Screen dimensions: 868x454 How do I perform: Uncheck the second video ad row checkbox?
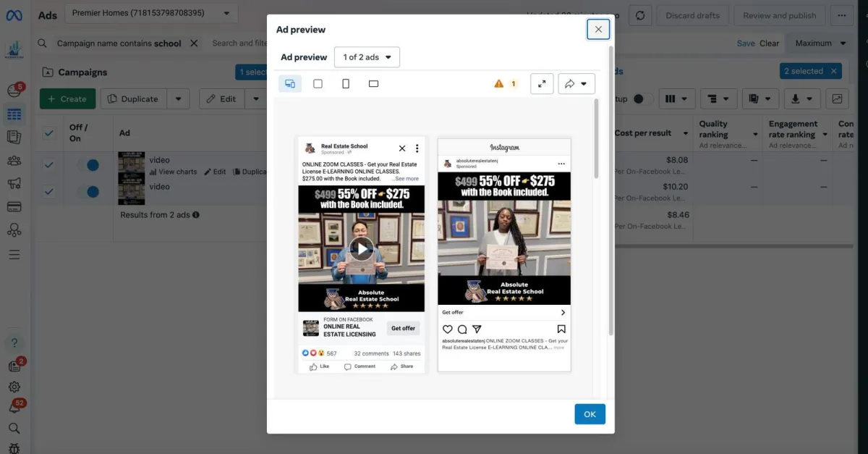pyautogui.click(x=49, y=192)
